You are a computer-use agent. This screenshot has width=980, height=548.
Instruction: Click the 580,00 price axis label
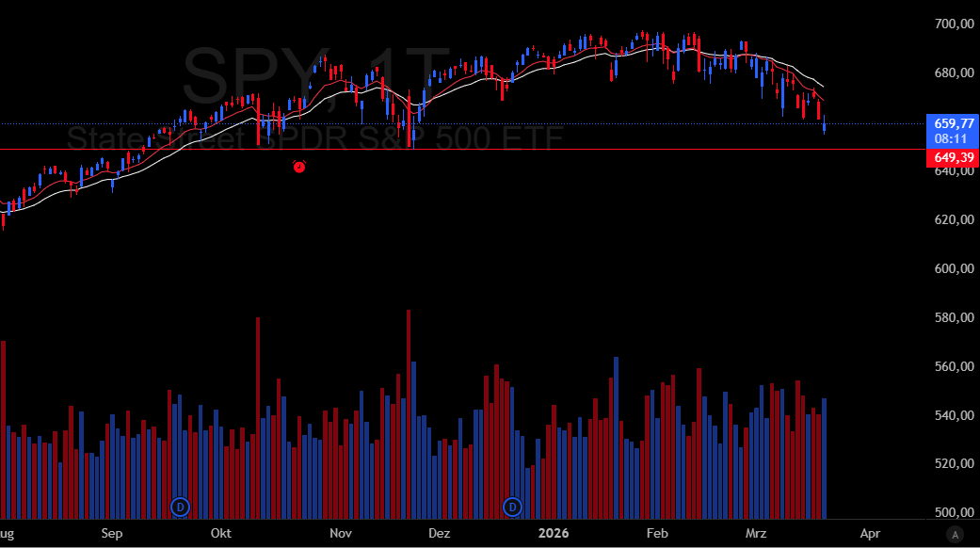(x=954, y=317)
